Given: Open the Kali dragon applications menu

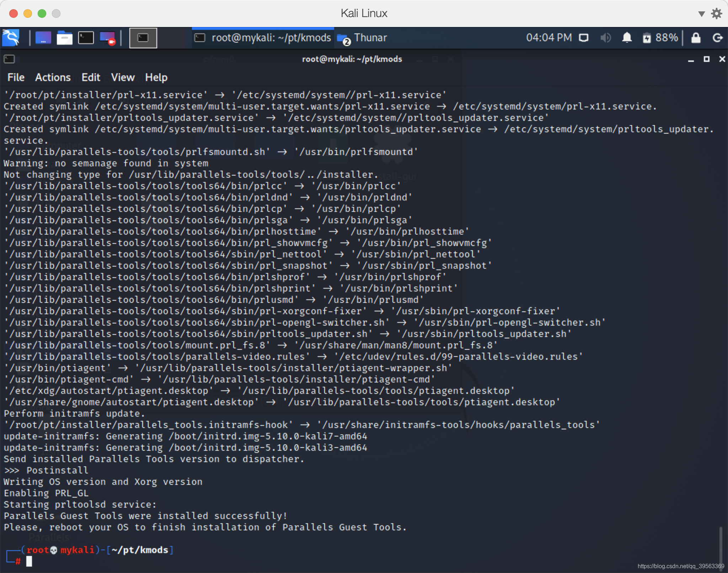Looking at the screenshot, I should 11,38.
